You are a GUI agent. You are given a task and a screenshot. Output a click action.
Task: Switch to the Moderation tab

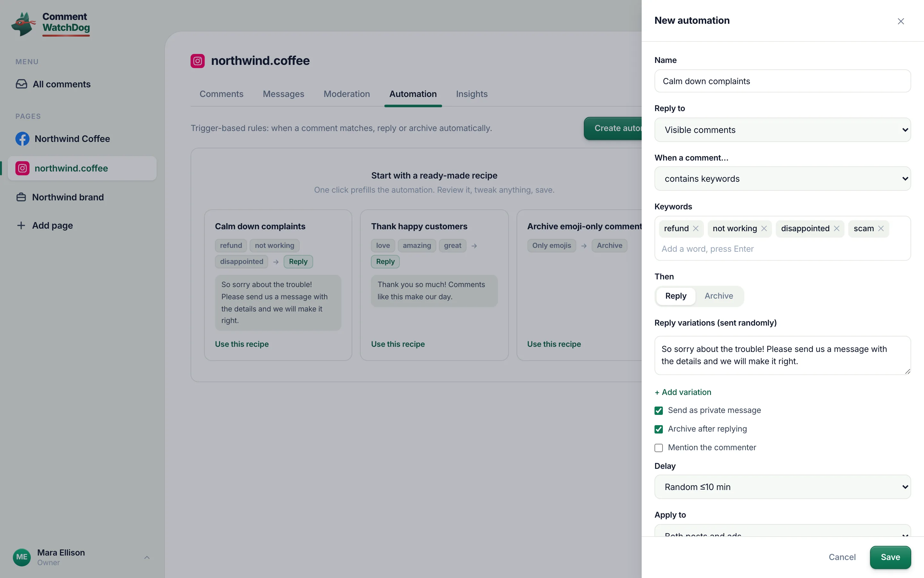click(x=347, y=94)
